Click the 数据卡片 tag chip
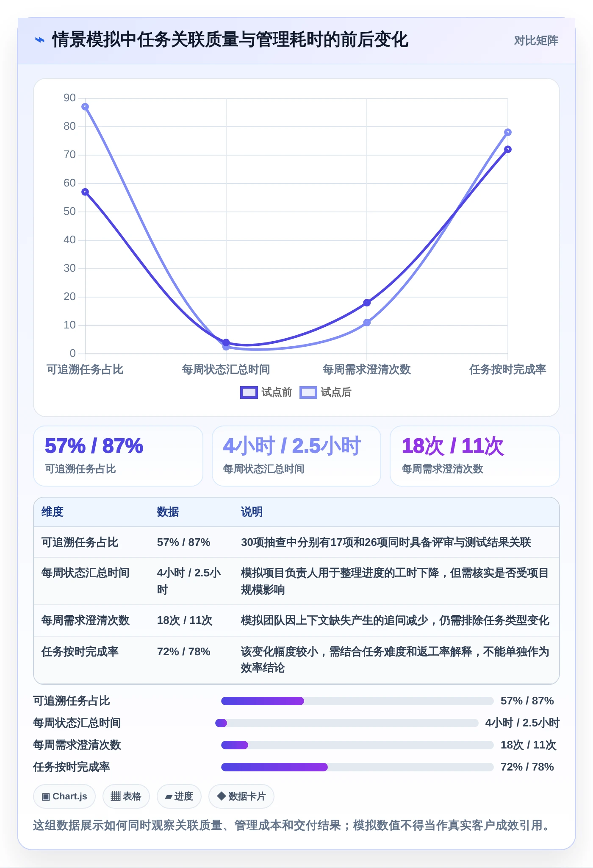This screenshot has height=868, width=593. coord(241,796)
